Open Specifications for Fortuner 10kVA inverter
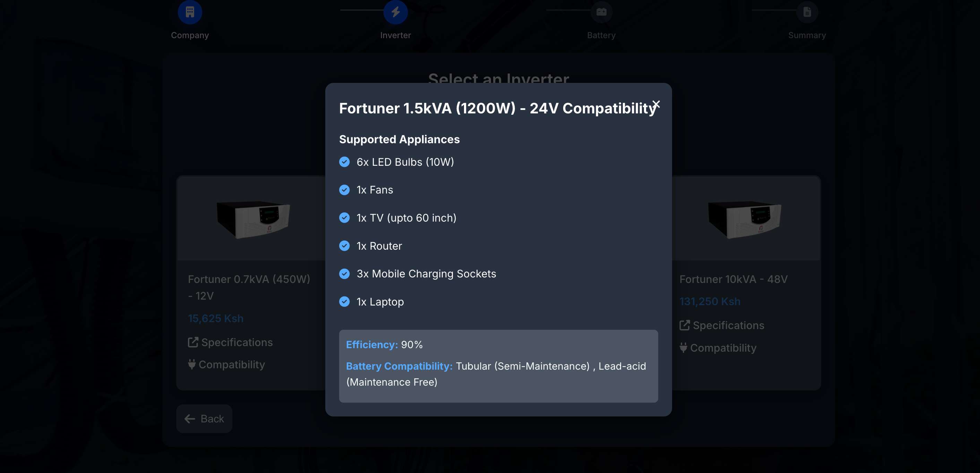This screenshot has height=473, width=980. 722,326
